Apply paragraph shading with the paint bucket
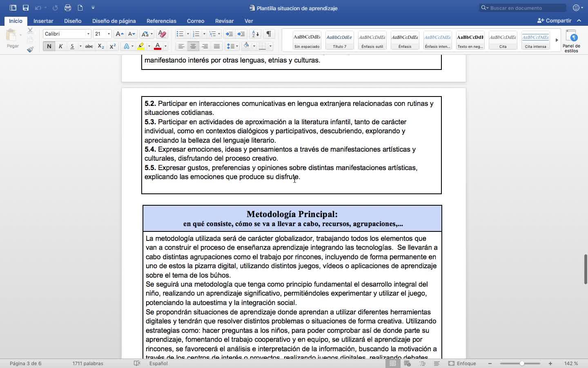This screenshot has height=368, width=588. (246, 46)
